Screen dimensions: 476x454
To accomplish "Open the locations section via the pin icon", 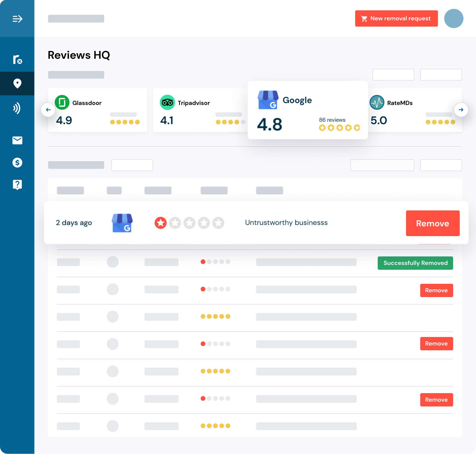I will click(17, 84).
